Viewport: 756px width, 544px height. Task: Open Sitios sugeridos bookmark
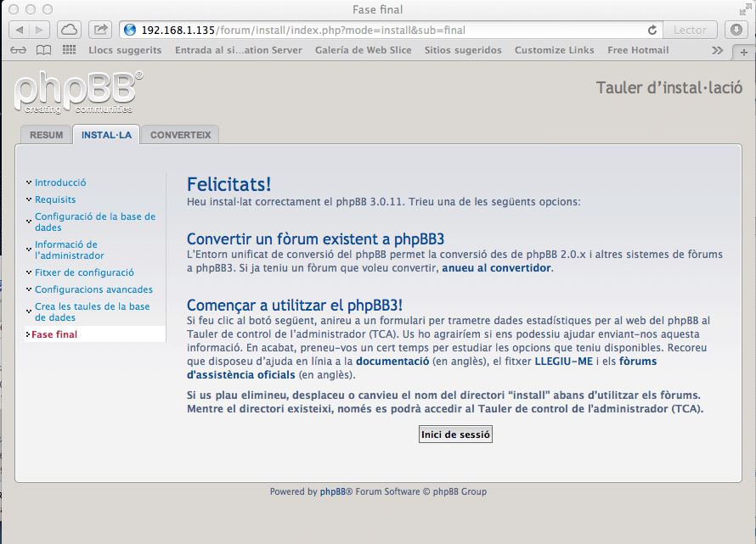click(463, 50)
